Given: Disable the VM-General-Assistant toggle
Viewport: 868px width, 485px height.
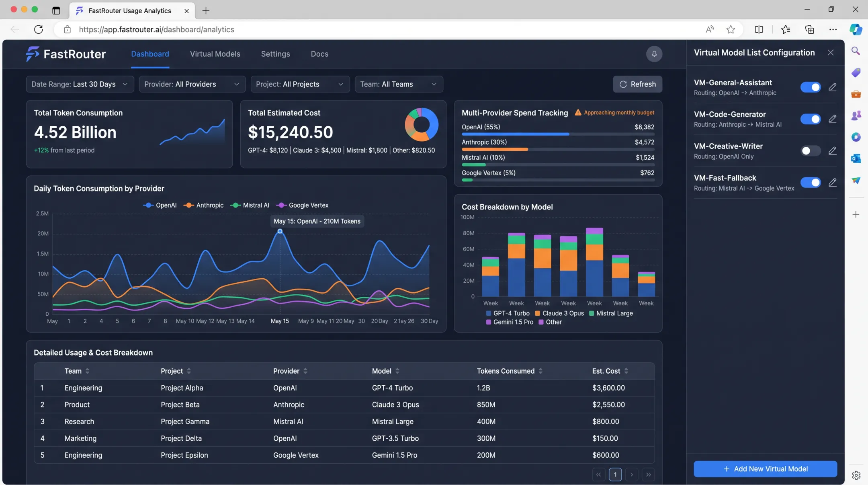Looking at the screenshot, I should [x=810, y=87].
